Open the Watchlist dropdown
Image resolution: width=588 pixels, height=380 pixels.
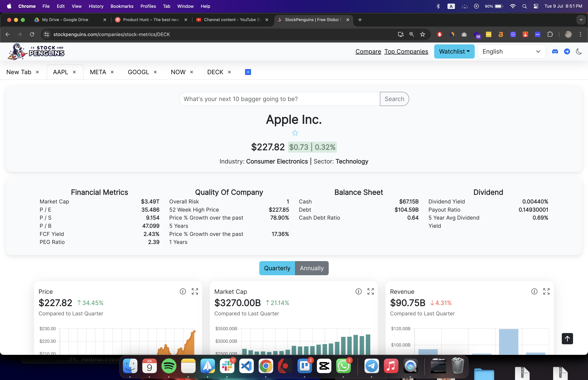(454, 52)
